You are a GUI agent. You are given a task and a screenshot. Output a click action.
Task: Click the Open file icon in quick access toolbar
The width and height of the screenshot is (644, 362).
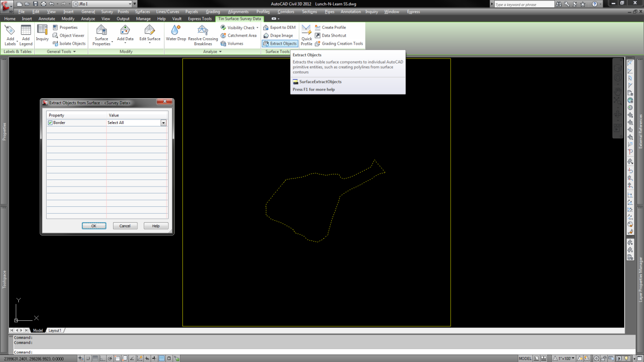coord(27,4)
